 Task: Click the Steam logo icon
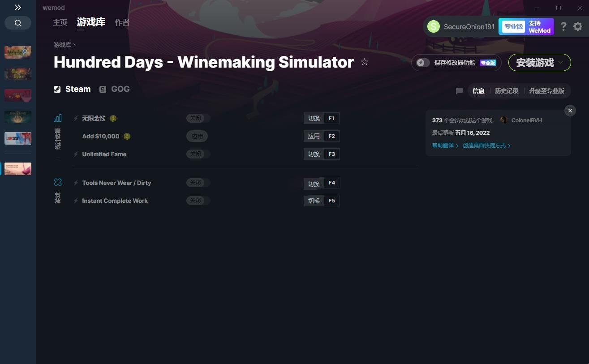(x=57, y=89)
